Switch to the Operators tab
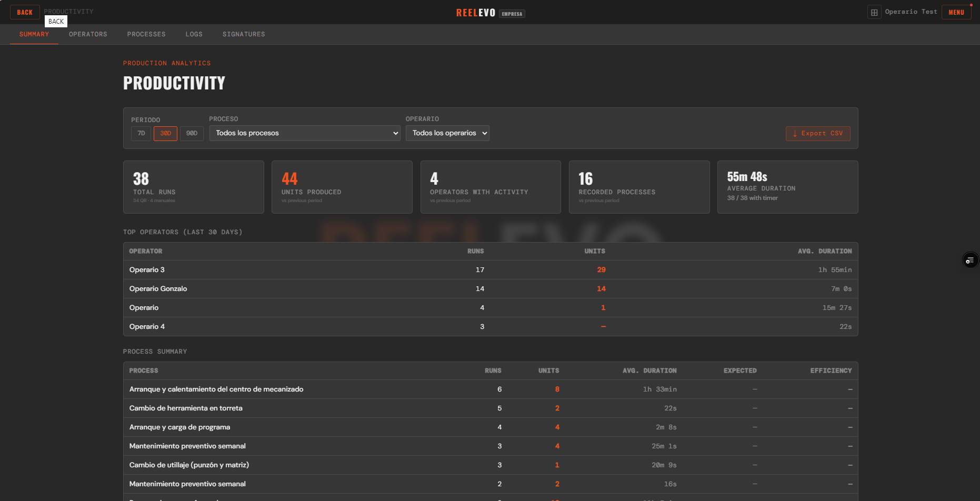This screenshot has width=980, height=501. 88,34
